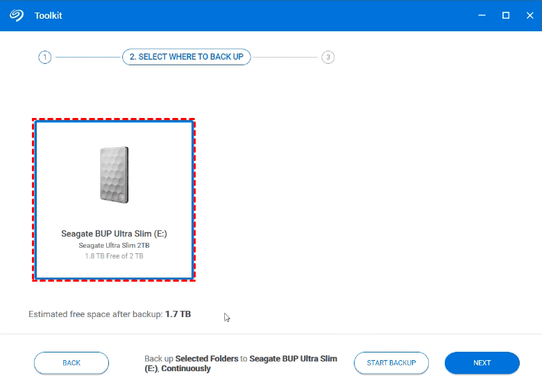This screenshot has width=542, height=392.
Task: Click the hard drive image icon
Action: tap(114, 175)
